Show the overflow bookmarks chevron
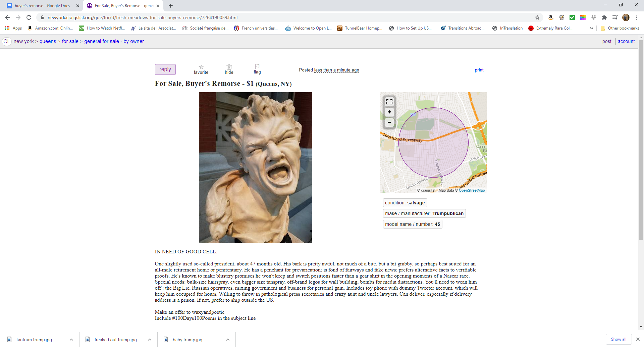This screenshot has width=644, height=349. click(591, 28)
